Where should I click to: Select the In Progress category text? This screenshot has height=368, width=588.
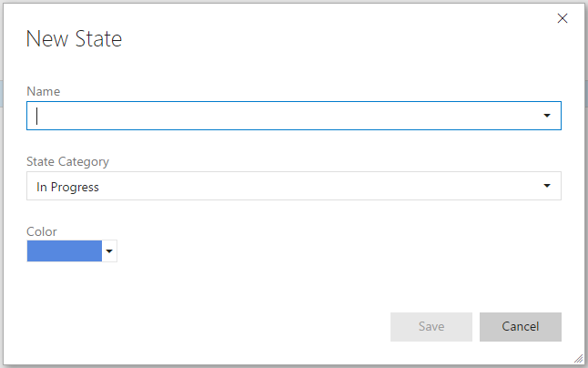(x=68, y=187)
